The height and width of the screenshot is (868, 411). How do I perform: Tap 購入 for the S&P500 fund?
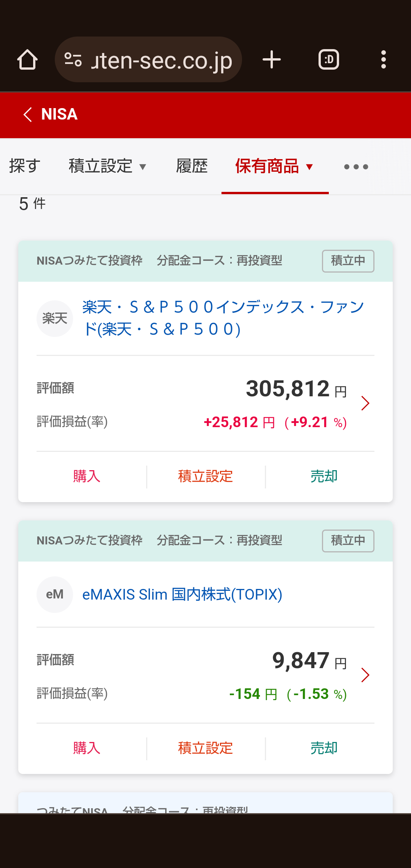(87, 477)
